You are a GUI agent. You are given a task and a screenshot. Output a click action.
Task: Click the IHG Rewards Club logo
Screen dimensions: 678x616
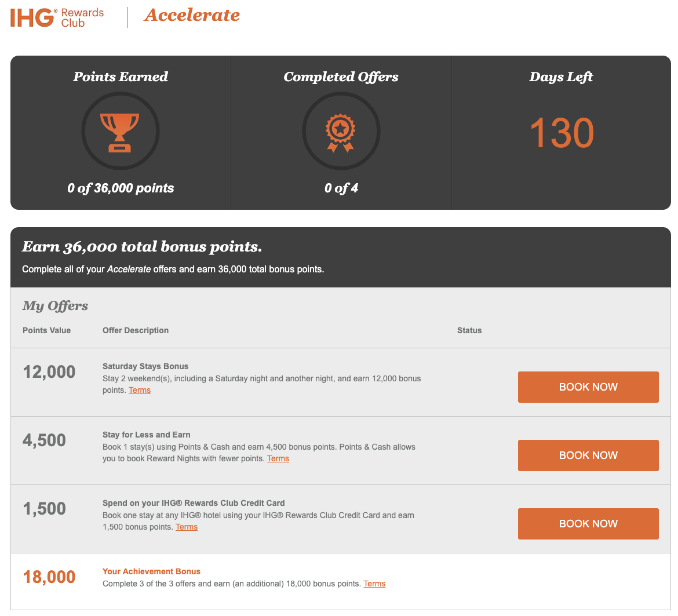click(x=57, y=18)
